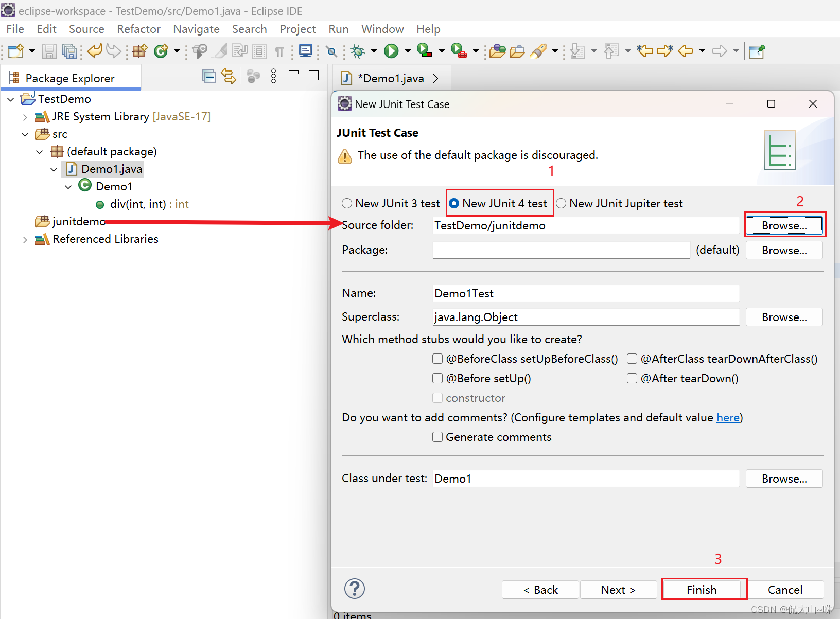The height and width of the screenshot is (619, 840).
Task: Click Browse for Superclass
Action: 784,317
